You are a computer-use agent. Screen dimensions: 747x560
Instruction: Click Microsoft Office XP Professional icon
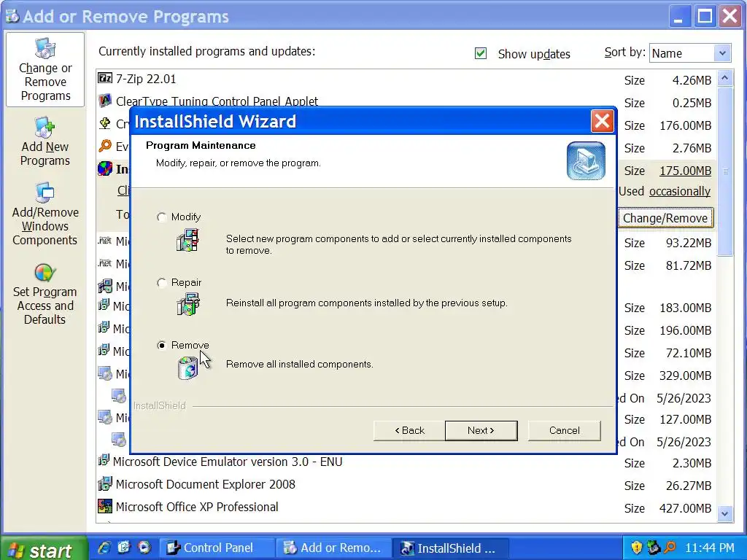coord(105,506)
